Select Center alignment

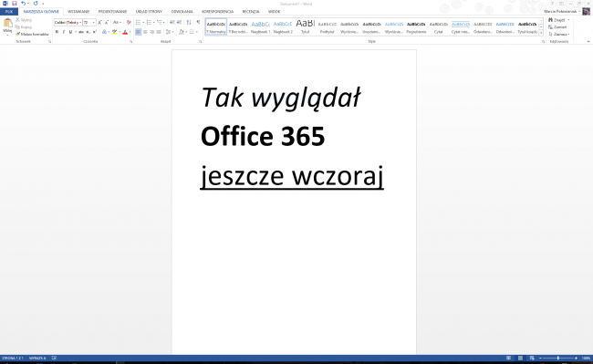(x=145, y=32)
